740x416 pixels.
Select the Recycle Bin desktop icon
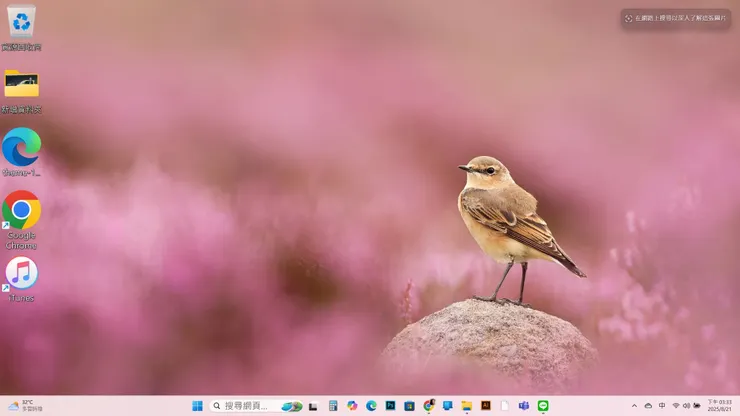[x=21, y=27]
